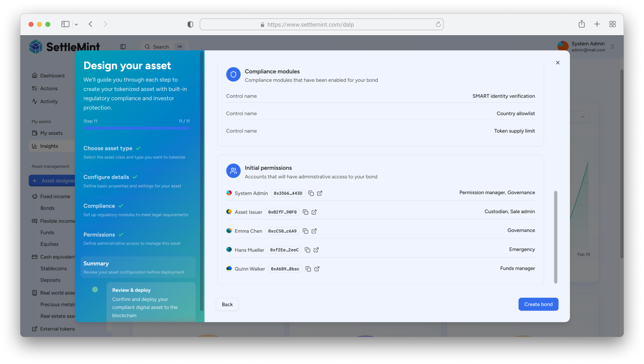Expand the chart range selector dropdown

click(x=582, y=117)
